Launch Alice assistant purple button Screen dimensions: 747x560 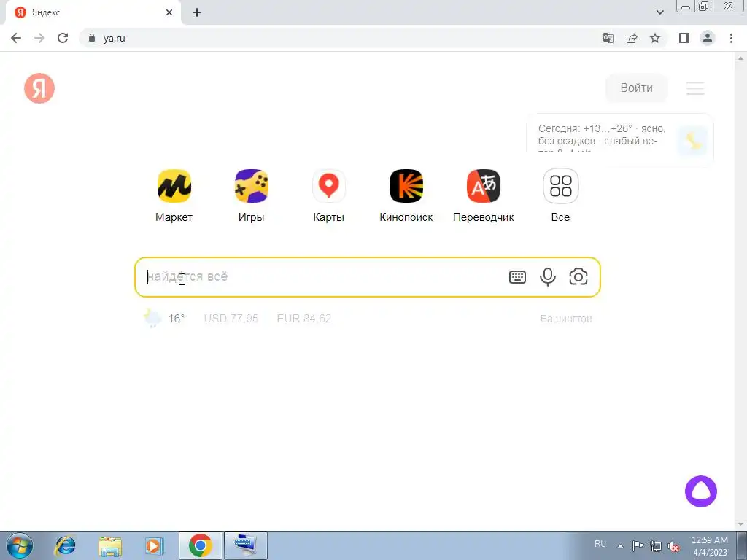click(701, 491)
